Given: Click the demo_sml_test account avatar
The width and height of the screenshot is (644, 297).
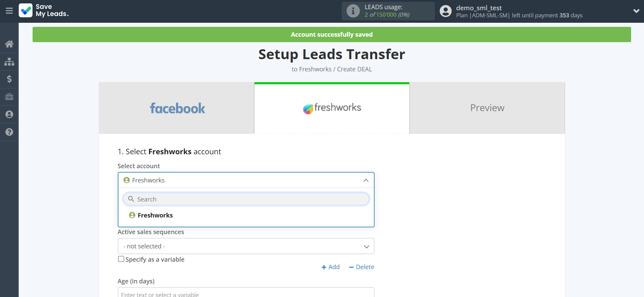Looking at the screenshot, I should 446,11.
